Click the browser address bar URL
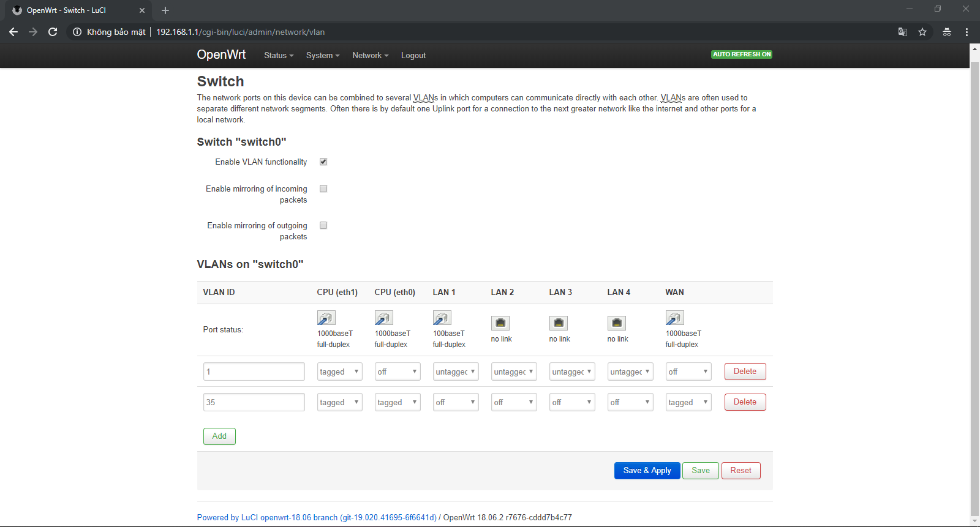Screen dimensions: 980x527 point(240,32)
